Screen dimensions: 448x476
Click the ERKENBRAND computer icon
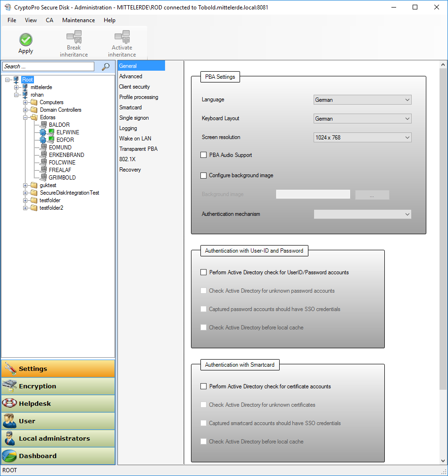43,155
